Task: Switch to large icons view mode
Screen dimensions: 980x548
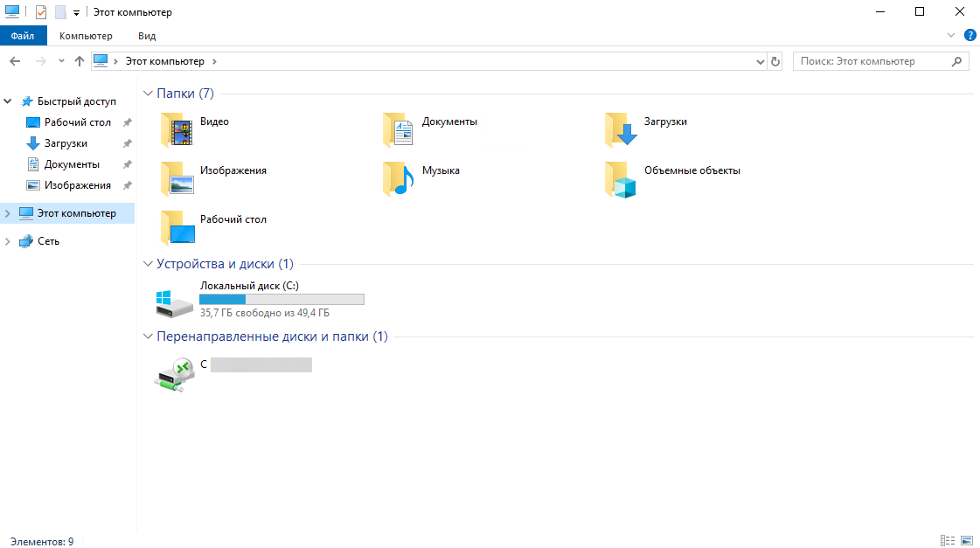Action: (967, 541)
